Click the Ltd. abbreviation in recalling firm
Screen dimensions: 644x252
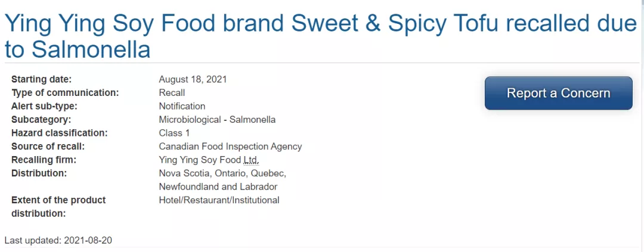pos(250,160)
